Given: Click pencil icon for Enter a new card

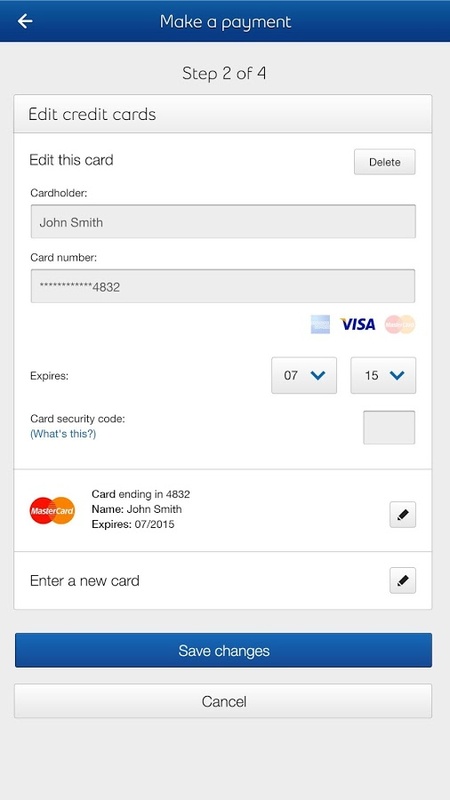Looking at the screenshot, I should 403,580.
